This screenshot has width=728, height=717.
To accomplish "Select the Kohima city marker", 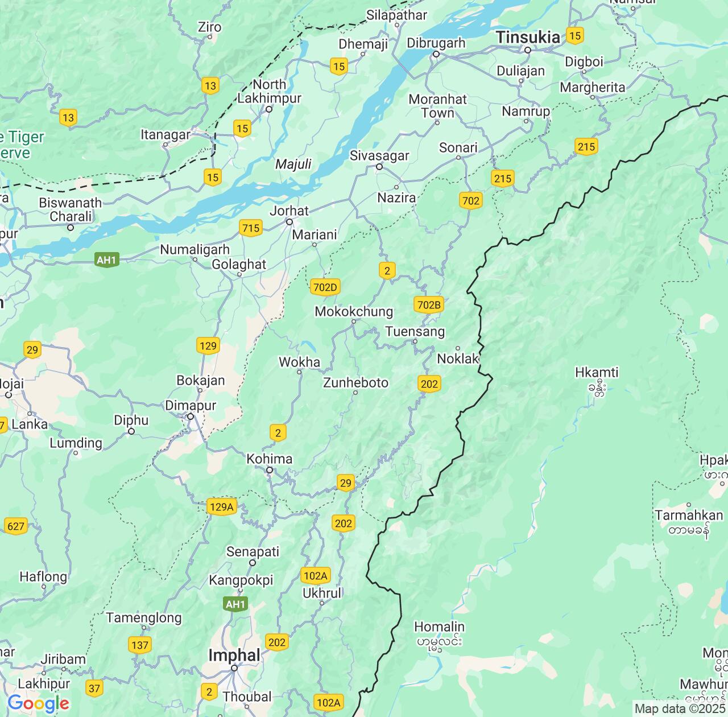I will pyautogui.click(x=270, y=470).
